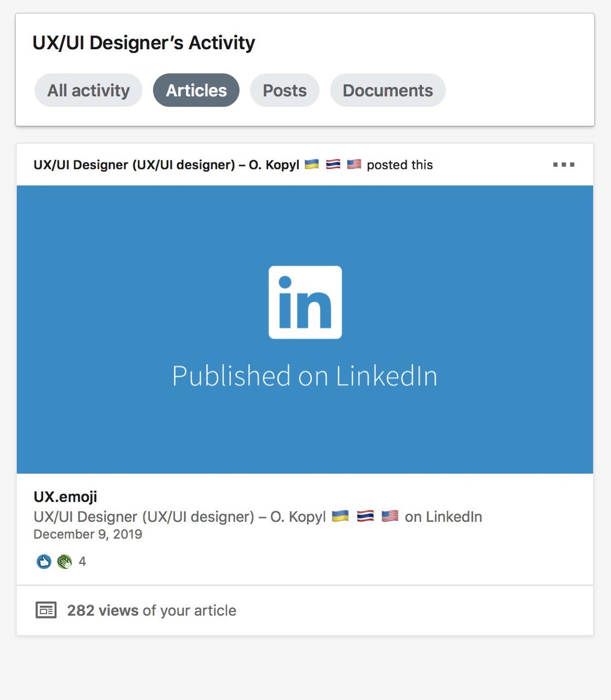Click the December 9, 2019 date
The width and height of the screenshot is (611, 700).
coord(88,534)
